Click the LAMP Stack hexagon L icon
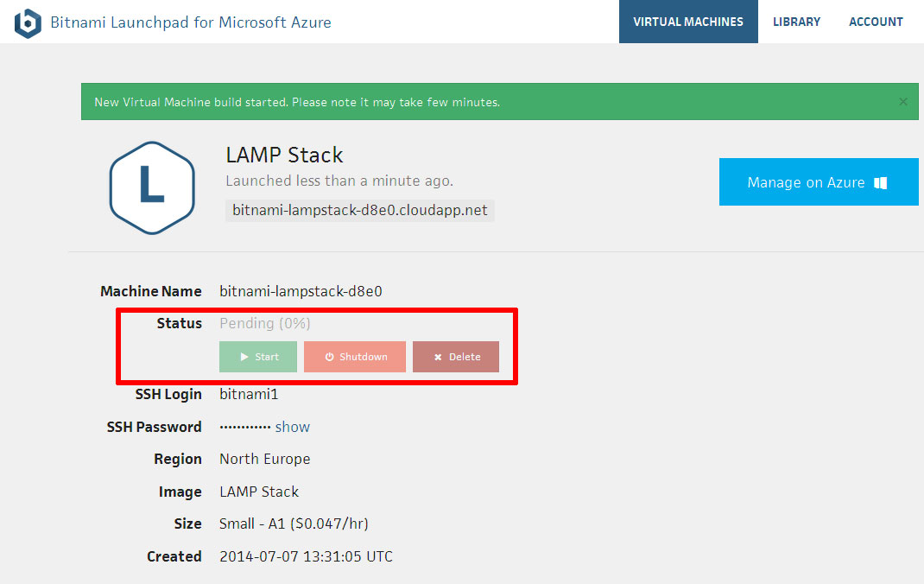924x584 pixels. tap(152, 187)
